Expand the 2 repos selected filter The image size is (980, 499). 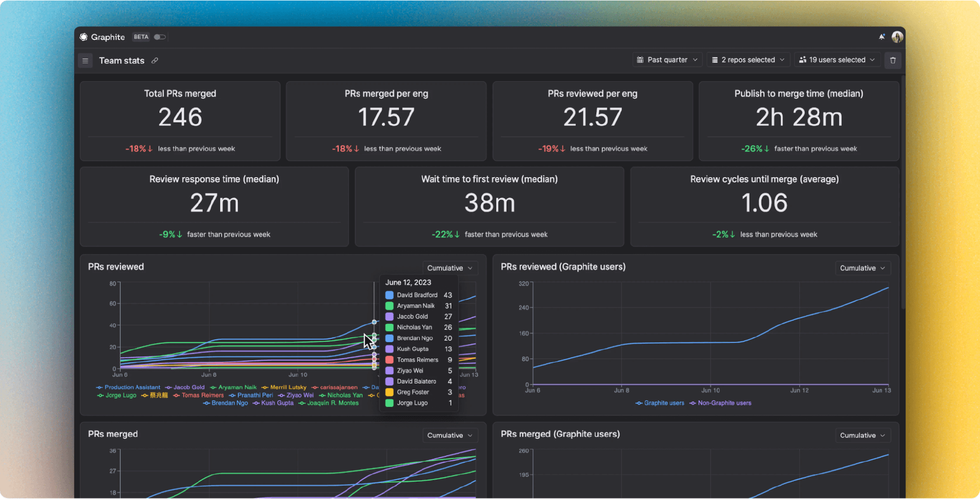point(748,60)
